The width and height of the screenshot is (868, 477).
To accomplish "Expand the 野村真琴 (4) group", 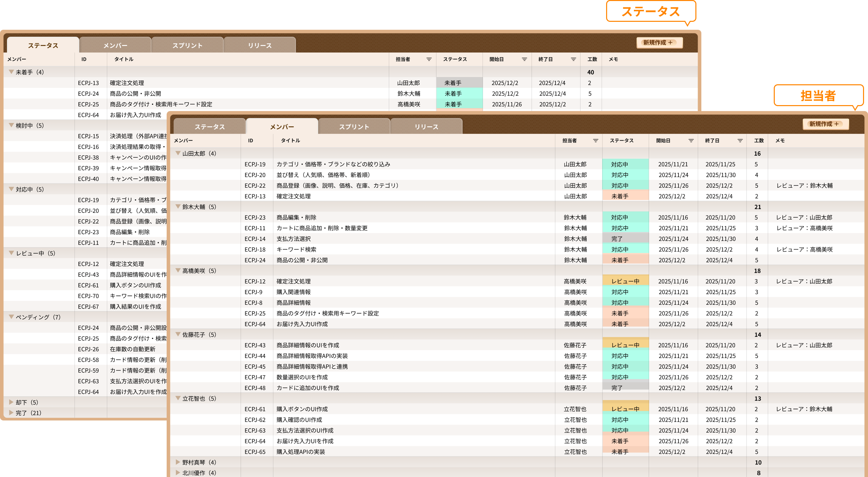I will click(178, 462).
